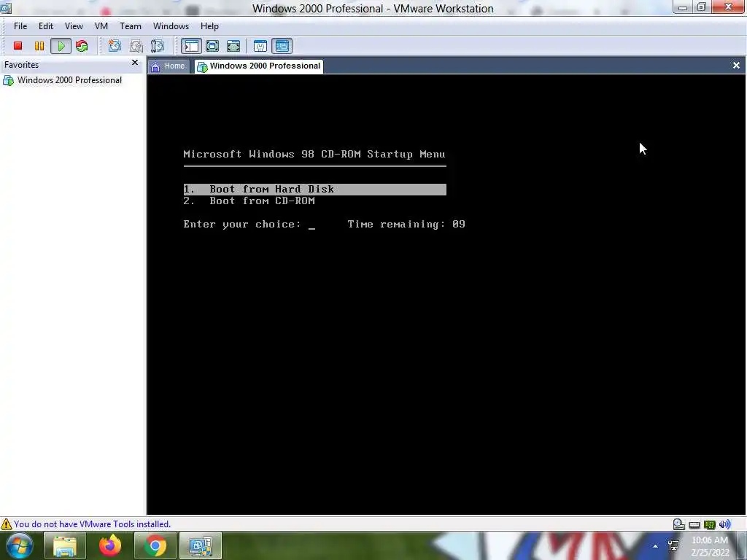Open the File menu
Image resolution: width=747 pixels, height=560 pixels.
click(x=20, y=26)
